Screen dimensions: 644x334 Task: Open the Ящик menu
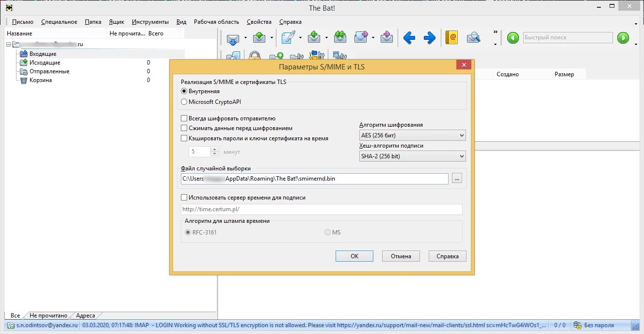pyautogui.click(x=116, y=22)
